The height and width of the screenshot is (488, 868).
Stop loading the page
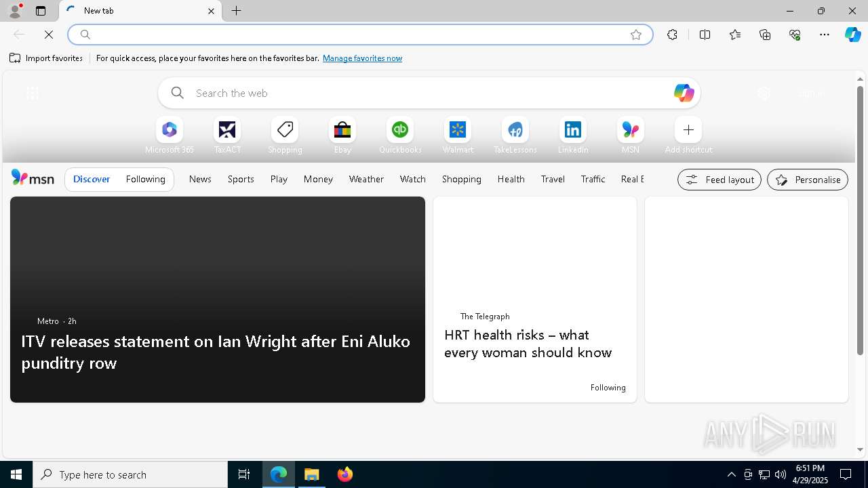click(49, 35)
